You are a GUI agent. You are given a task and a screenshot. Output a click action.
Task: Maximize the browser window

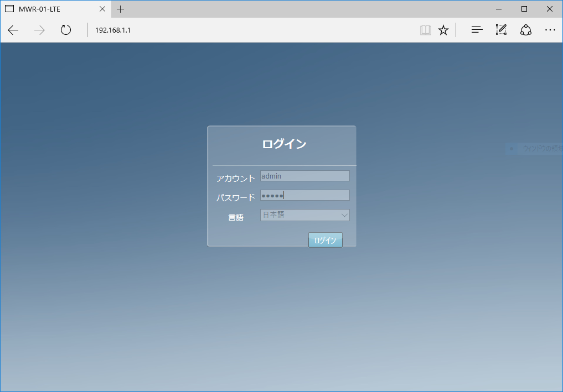click(x=524, y=9)
